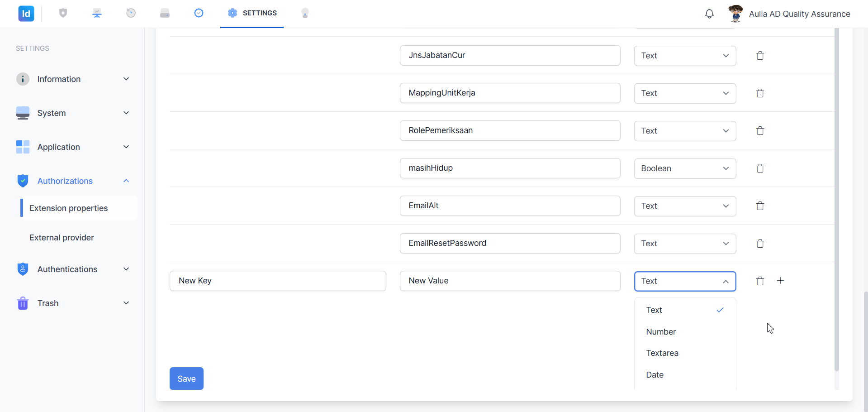
Task: Delete the RolePemeriksaan property row
Action: [x=760, y=131]
